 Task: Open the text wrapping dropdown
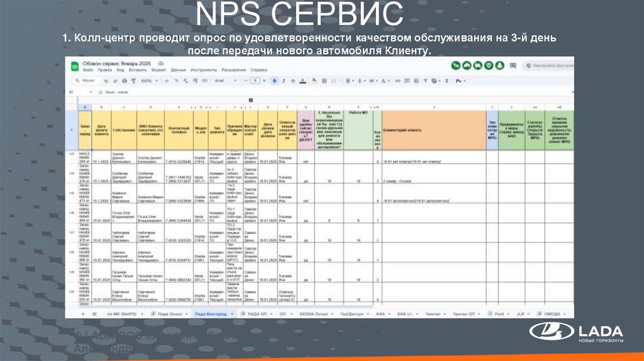point(374,81)
